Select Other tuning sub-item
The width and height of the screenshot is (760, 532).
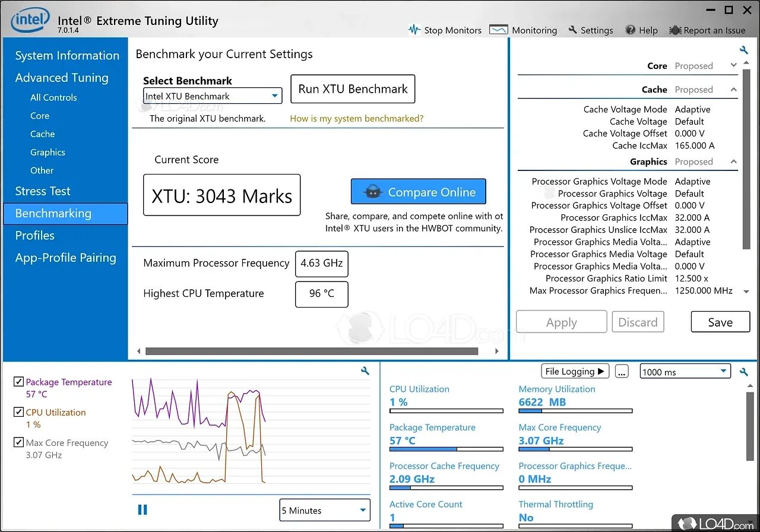tap(42, 170)
